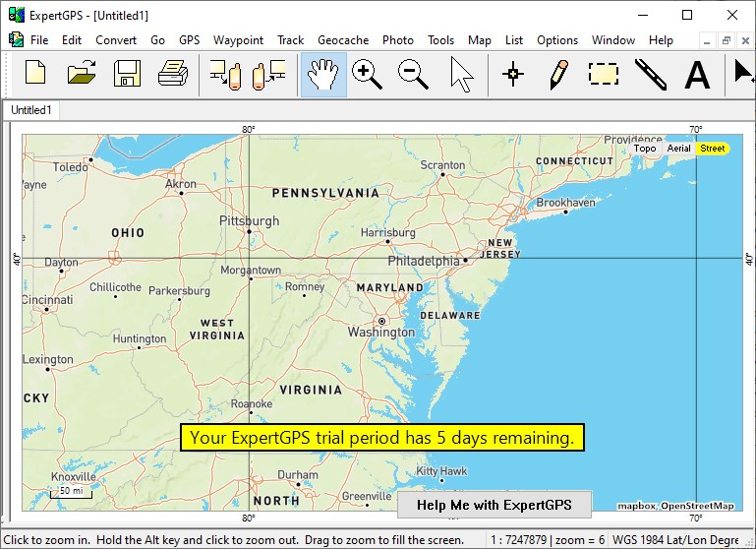This screenshot has height=549, width=756.
Task: Click the map scale and zoom level readout
Action: pyautogui.click(x=548, y=539)
